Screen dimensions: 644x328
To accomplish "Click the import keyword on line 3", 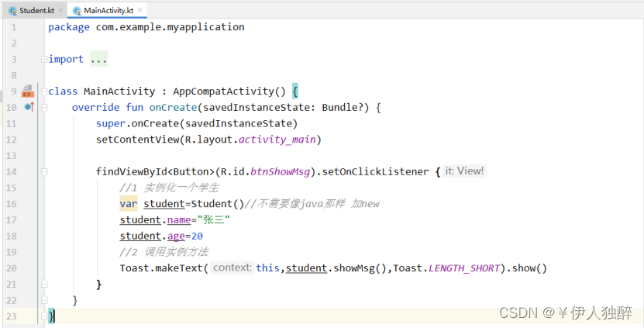I will (66, 59).
